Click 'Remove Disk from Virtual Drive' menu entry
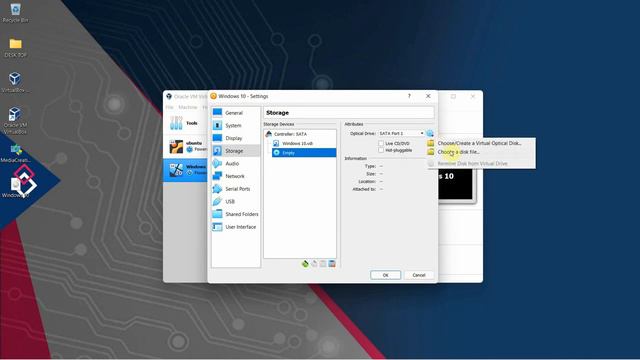 tap(480, 163)
